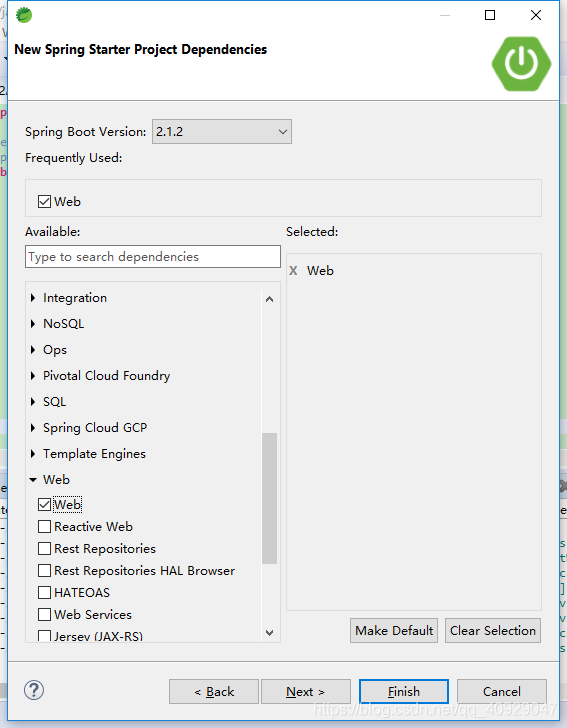Click the Template Engines label
Viewport: 567px width, 728px height.
[x=94, y=454]
